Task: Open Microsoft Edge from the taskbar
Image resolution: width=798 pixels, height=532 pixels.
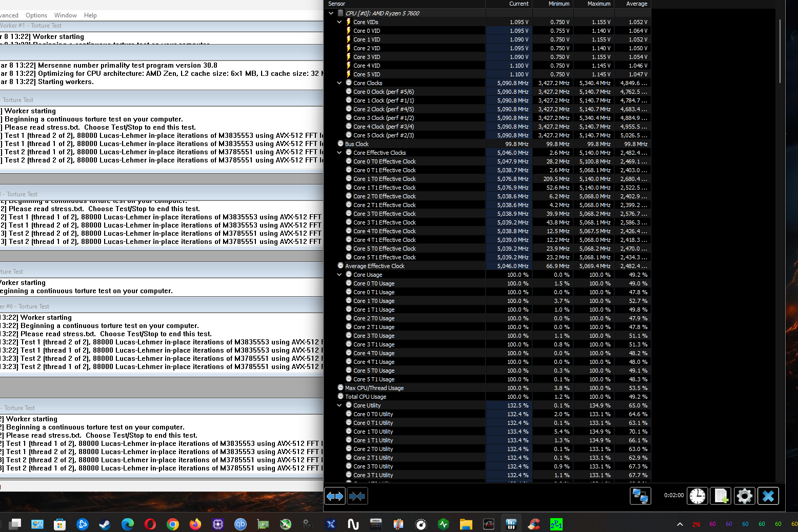Action: [x=128, y=524]
